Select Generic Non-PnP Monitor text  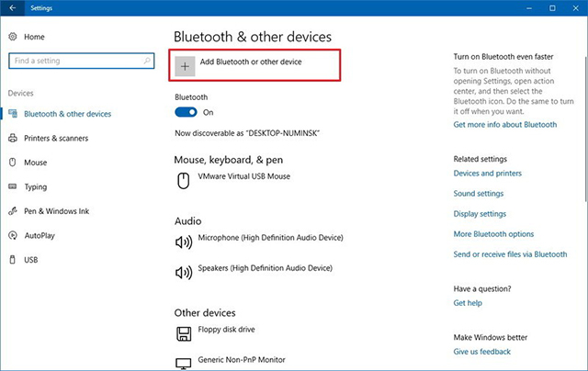242,360
